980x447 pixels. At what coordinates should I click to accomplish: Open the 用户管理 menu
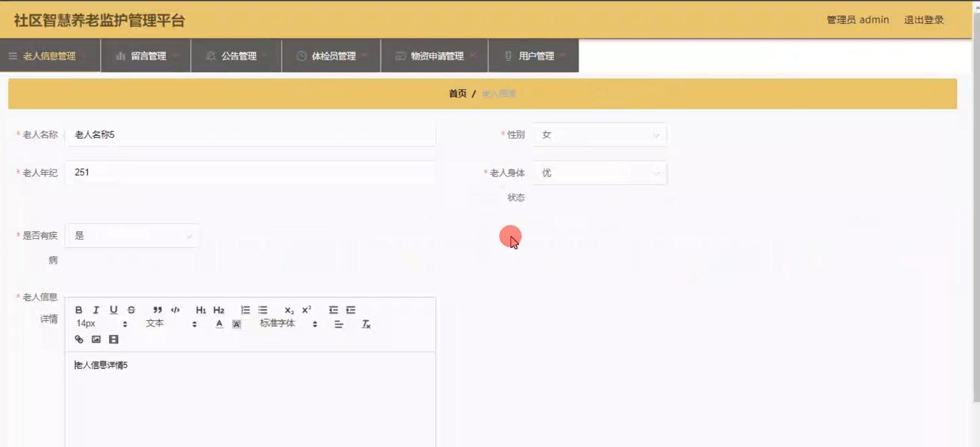click(534, 56)
